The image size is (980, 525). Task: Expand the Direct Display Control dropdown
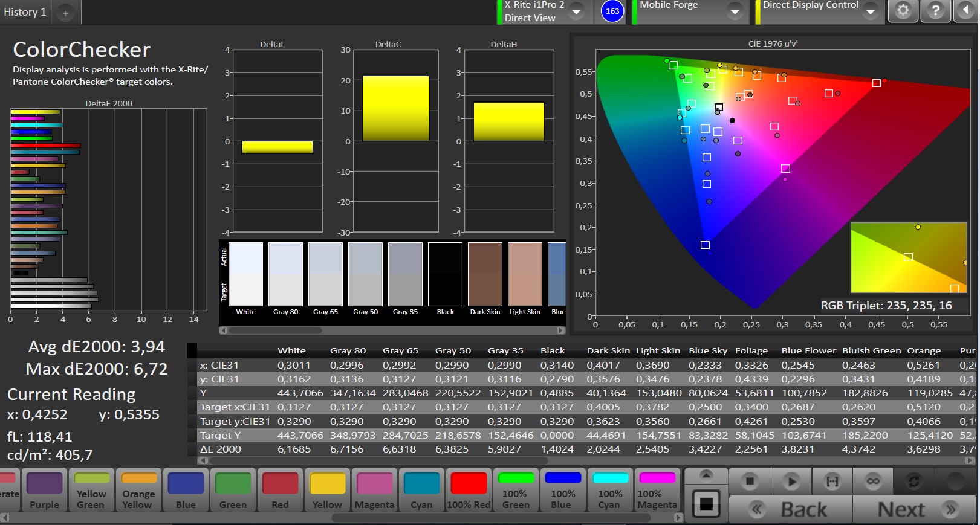pyautogui.click(x=870, y=11)
